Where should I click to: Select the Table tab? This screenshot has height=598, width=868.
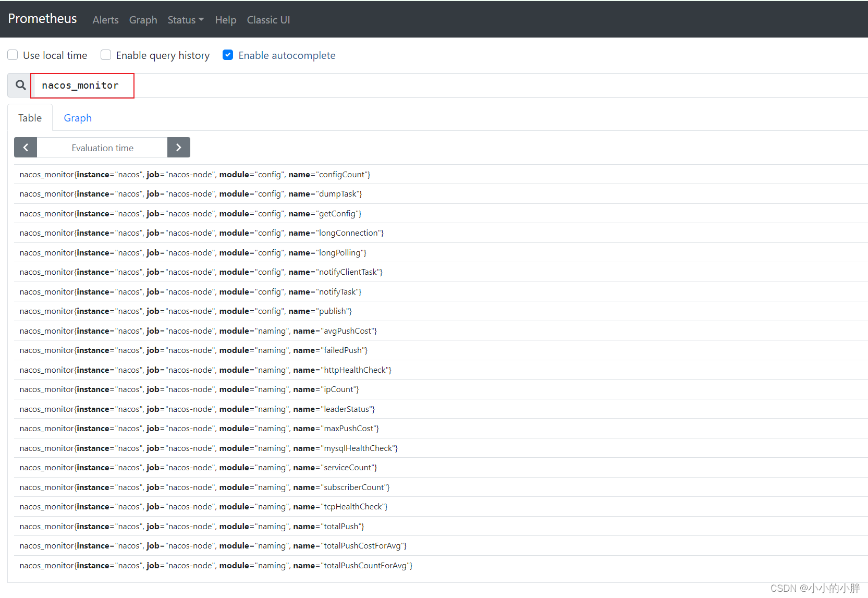point(30,118)
